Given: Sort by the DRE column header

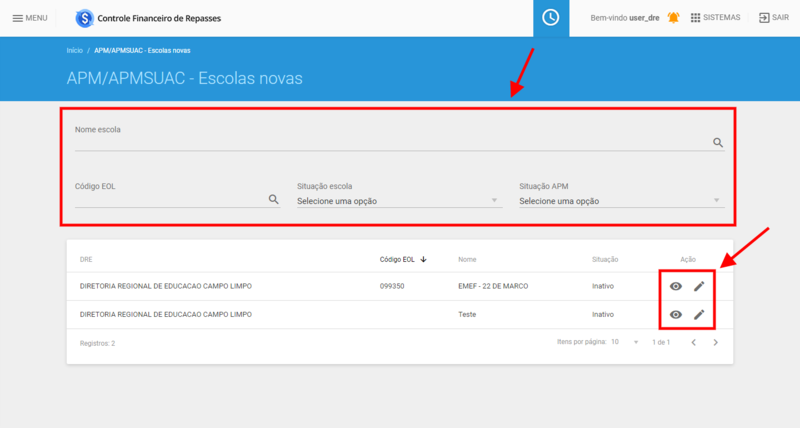Looking at the screenshot, I should pos(86,260).
